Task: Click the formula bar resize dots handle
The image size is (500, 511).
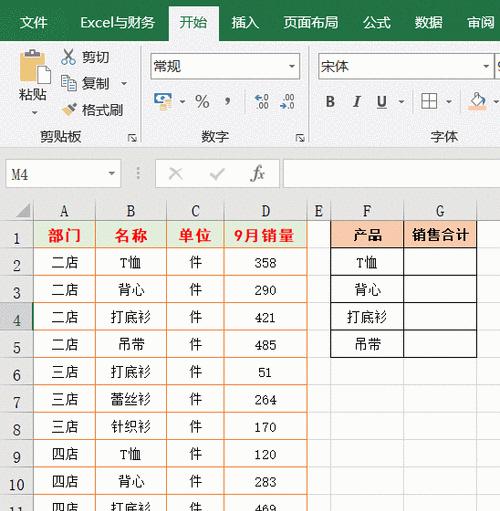Action: point(138,173)
